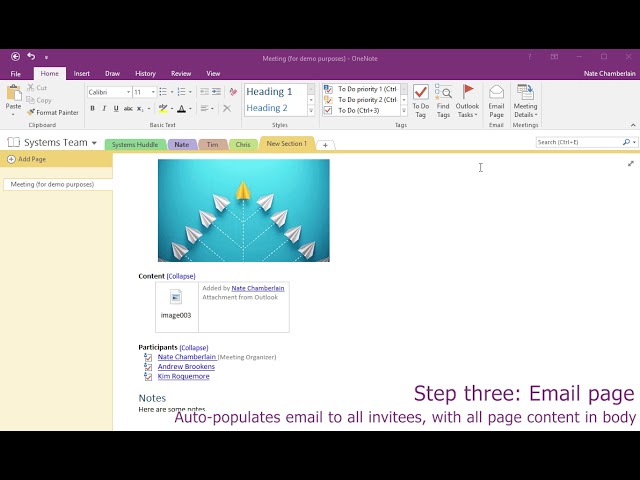
Task: Click the Paste clipboard icon
Action: [x=13, y=93]
